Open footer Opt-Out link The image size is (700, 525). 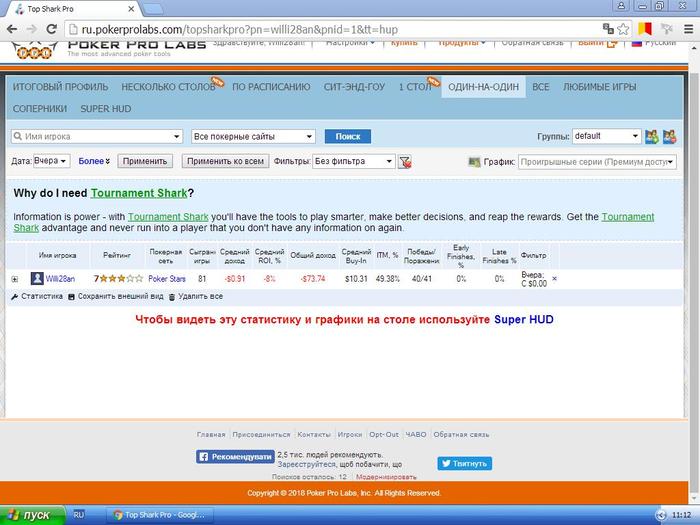click(x=384, y=434)
